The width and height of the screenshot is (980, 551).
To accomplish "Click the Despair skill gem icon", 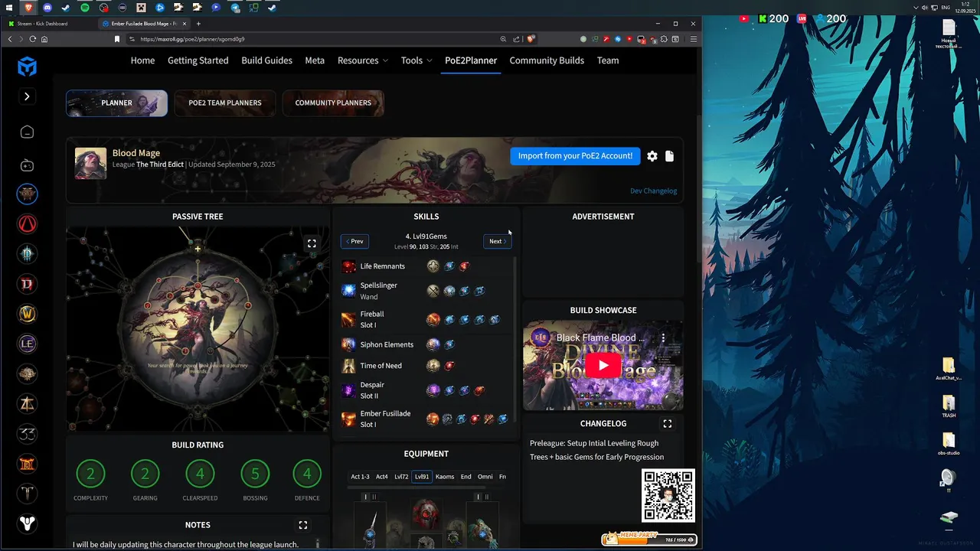I will click(349, 390).
